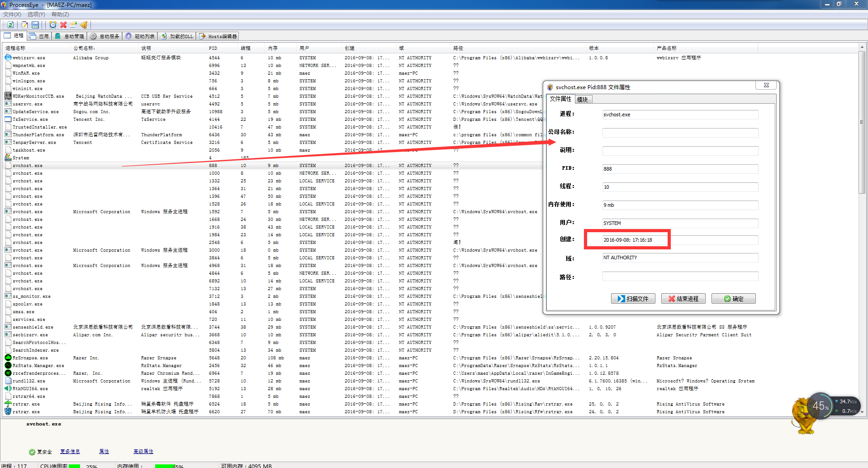Click the golden bell toolbar icon
868x468 pixels.
[x=84, y=25]
